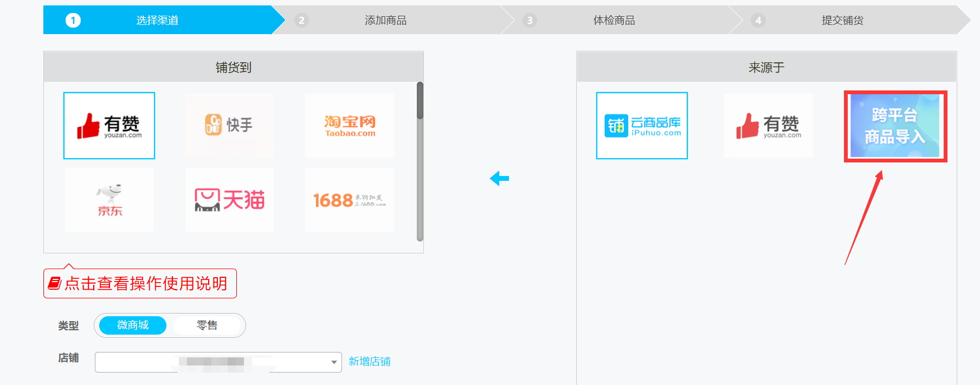Image resolution: width=980 pixels, height=385 pixels.
Task: Choose the 天猫 channel logo
Action: [229, 200]
